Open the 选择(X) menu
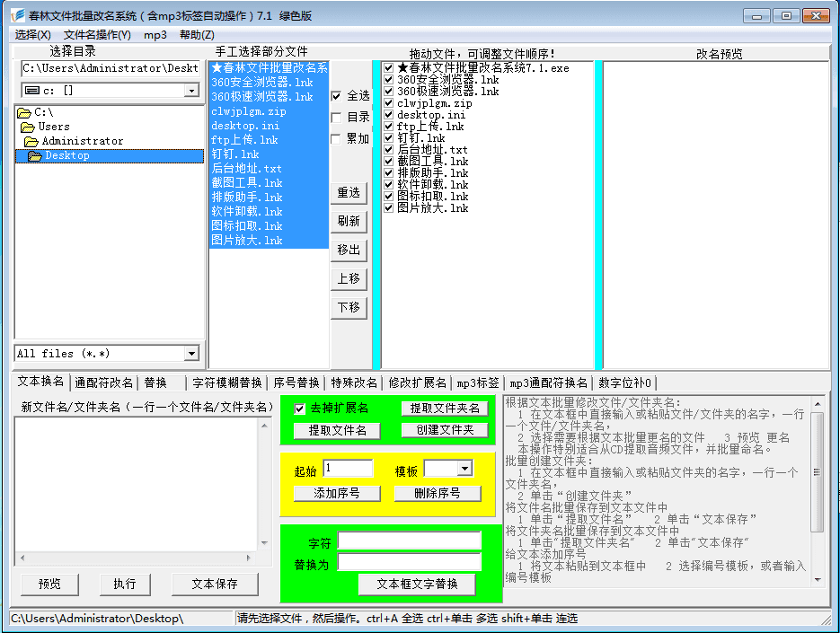The image size is (840, 633). point(32,35)
